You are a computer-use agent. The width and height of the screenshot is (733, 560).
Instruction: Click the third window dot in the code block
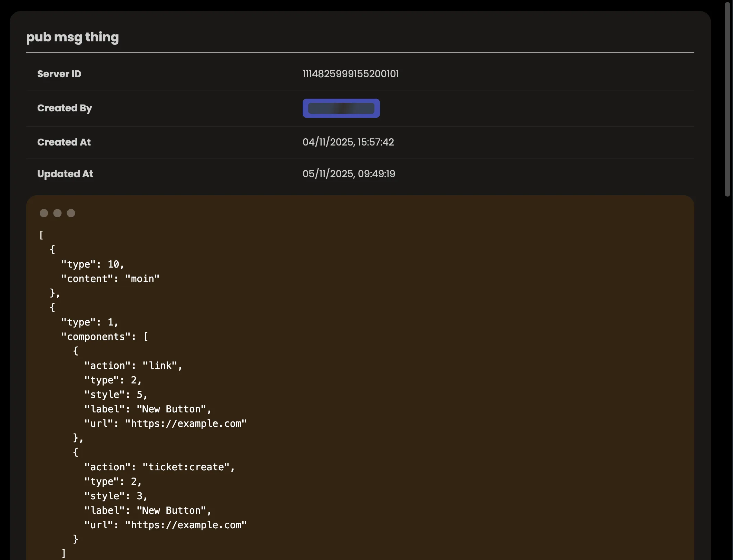tap(71, 213)
